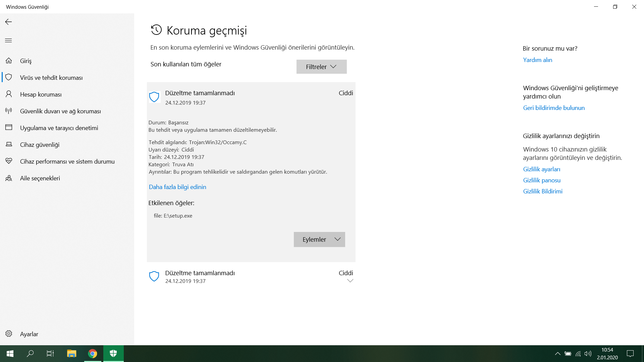644x362 pixels.
Task: Click the Giriş home icon
Action: pos(9,61)
